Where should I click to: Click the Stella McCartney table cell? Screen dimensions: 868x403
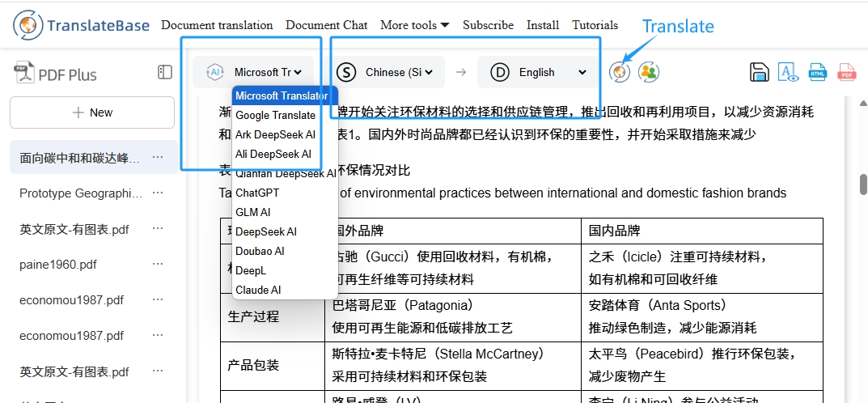[453, 365]
